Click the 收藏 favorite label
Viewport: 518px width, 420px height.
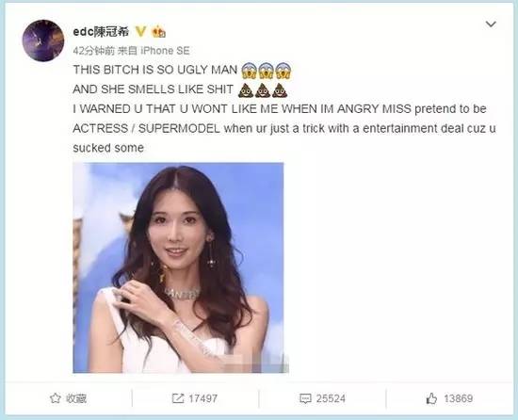pos(76,398)
